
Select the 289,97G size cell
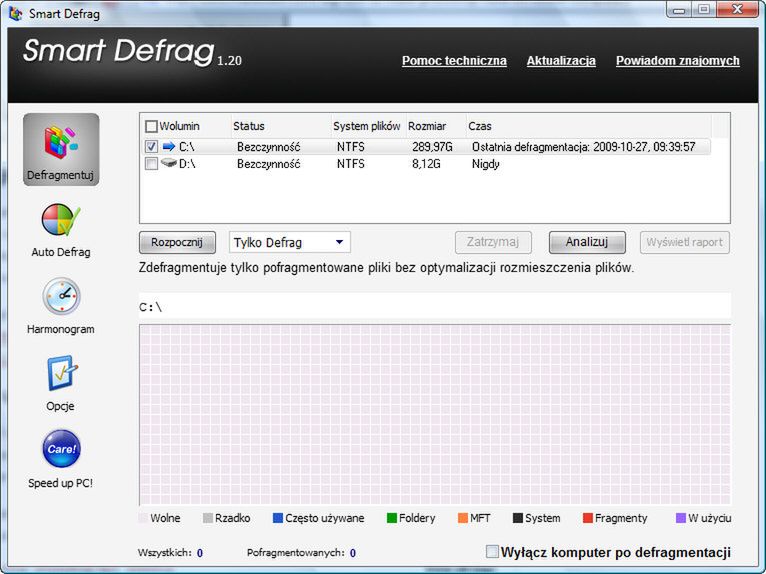tap(432, 147)
